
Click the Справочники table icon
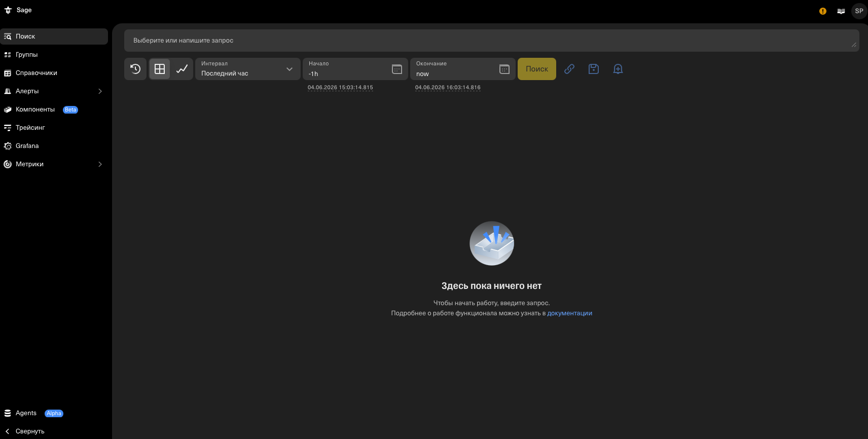point(8,73)
